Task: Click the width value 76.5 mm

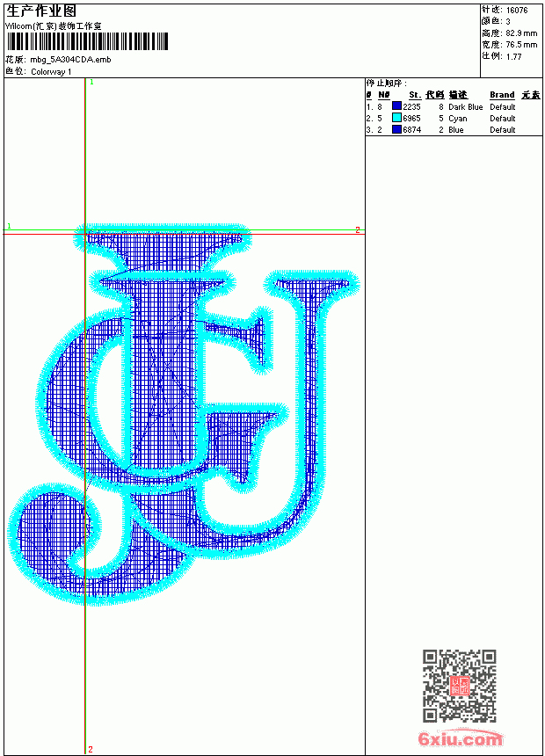Action: (x=521, y=45)
